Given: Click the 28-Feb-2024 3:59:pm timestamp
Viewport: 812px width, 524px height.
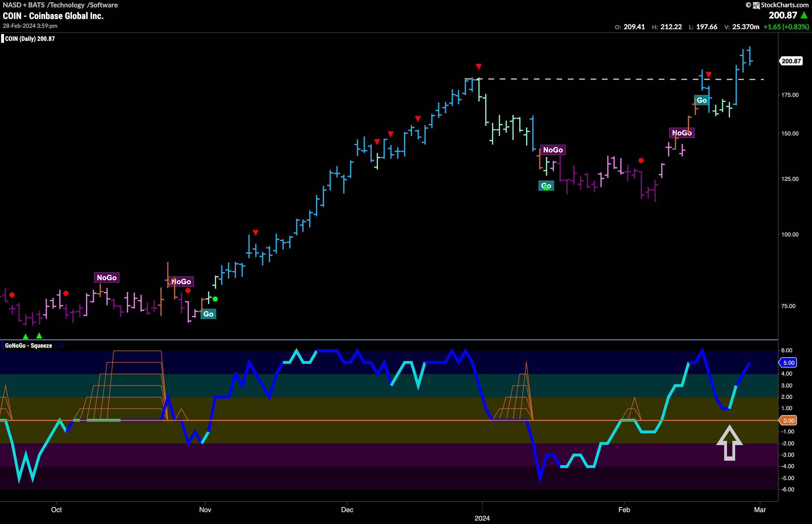Looking at the screenshot, I should tap(30, 26).
